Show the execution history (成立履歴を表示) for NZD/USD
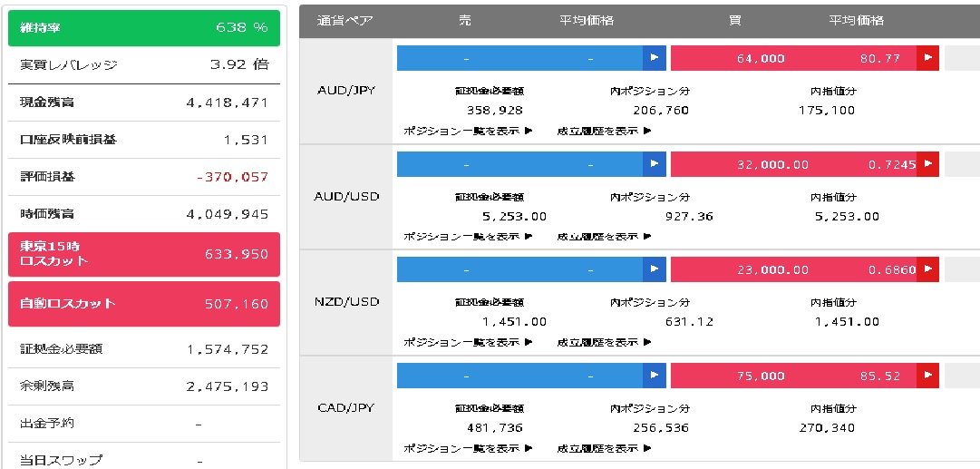This screenshot has width=980, height=469. 604,342
